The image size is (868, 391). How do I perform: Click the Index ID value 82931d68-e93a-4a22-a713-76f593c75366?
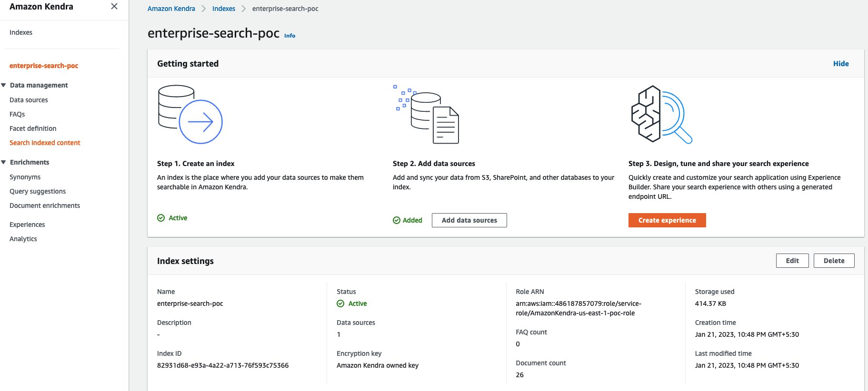pyautogui.click(x=223, y=365)
